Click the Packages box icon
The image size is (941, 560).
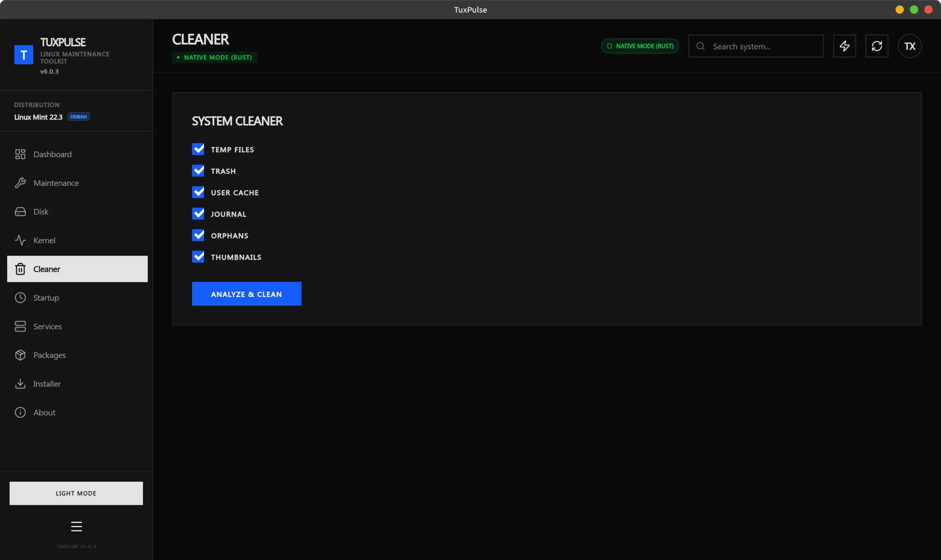(x=20, y=355)
